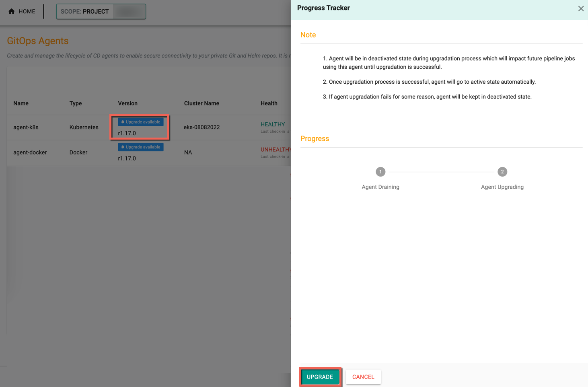Click the agent-docker name cell
588x387 pixels.
point(30,152)
